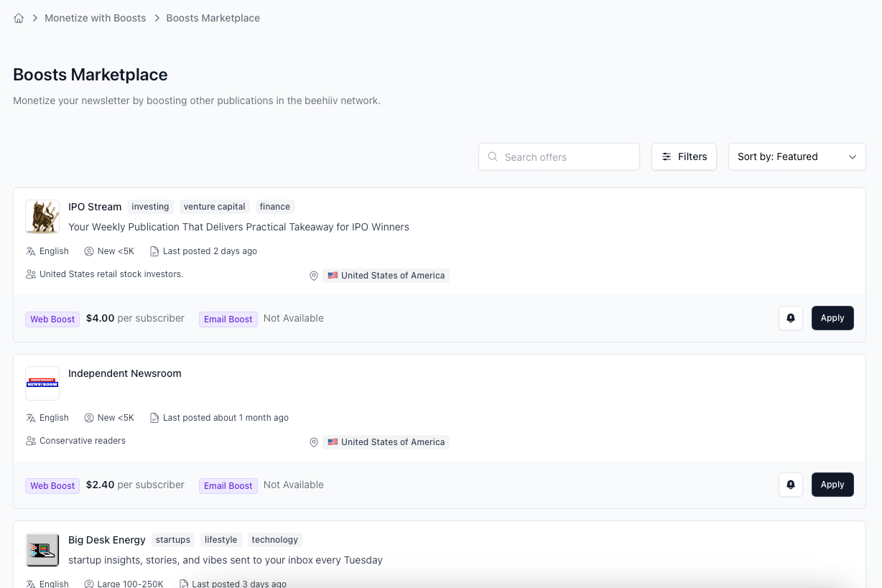
Task: Select the technology tag on Big Desk Energy
Action: click(x=275, y=540)
